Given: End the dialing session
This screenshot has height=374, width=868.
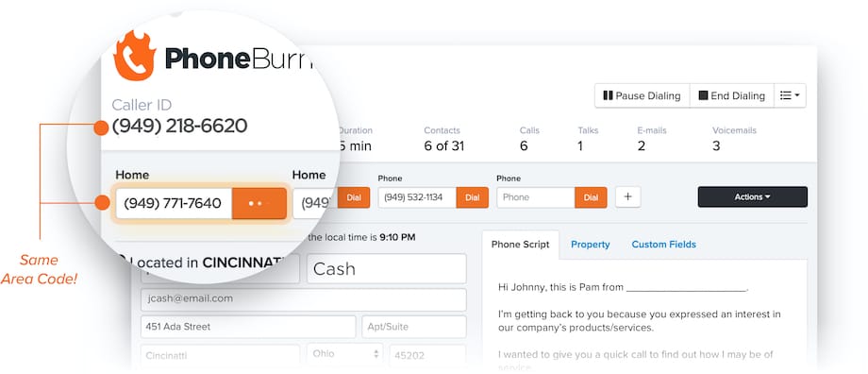Looking at the screenshot, I should click(731, 95).
